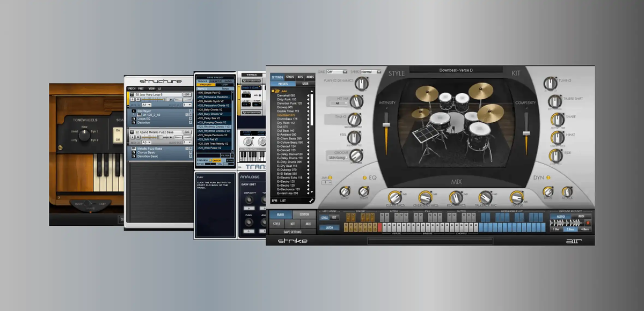644x311 pixels.
Task: Open the Jam value dropdown showing 1
Action: [x=327, y=182]
